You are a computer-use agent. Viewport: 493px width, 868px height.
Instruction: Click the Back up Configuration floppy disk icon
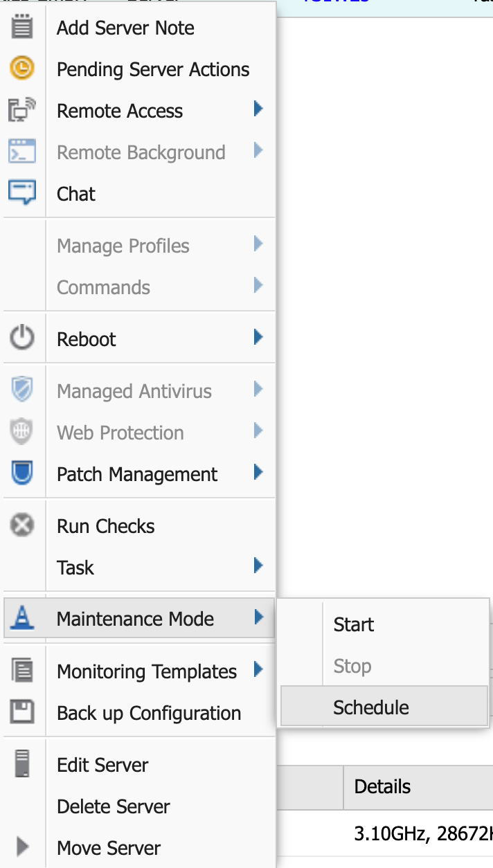tap(22, 712)
